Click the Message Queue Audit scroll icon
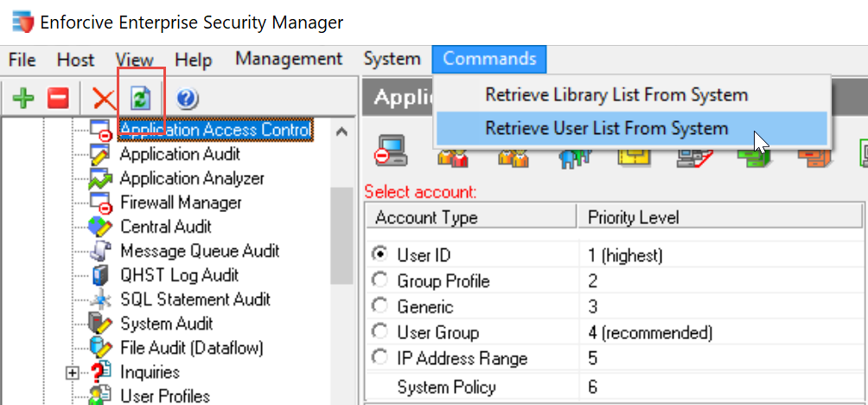Viewport: 868px width, 405px height. pyautogui.click(x=101, y=251)
